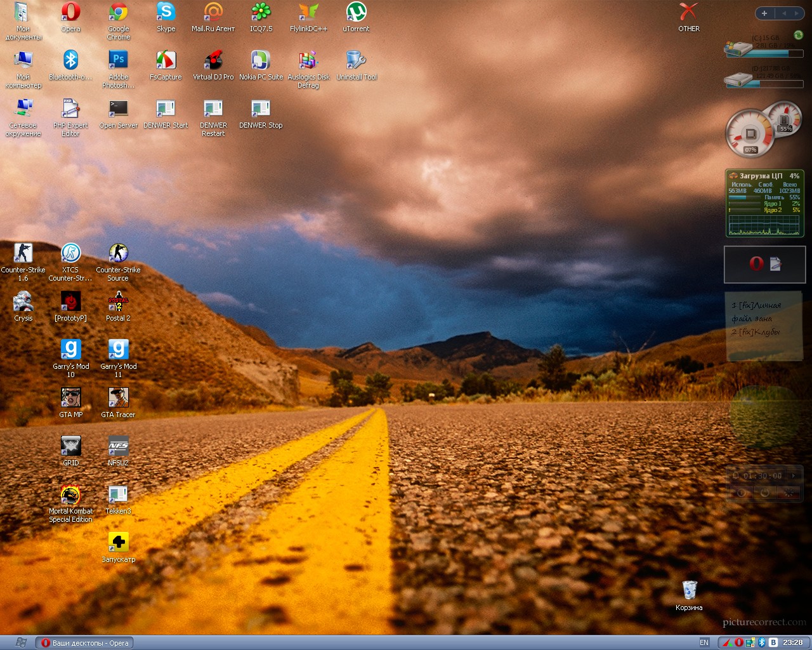Viewport: 812px width, 650px height.
Task: Switch to Ваши десктопы - Opera taskbar item
Action: coord(84,643)
